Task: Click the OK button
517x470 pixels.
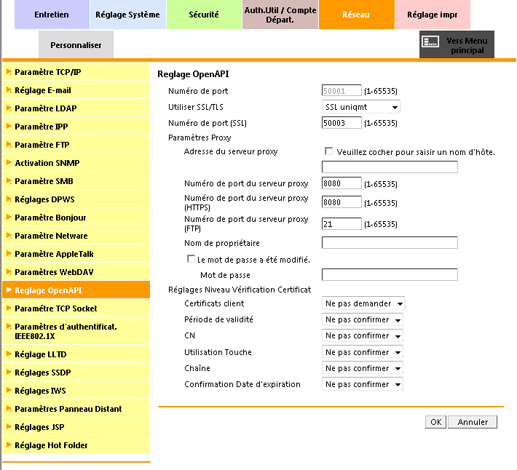Action: point(436,422)
